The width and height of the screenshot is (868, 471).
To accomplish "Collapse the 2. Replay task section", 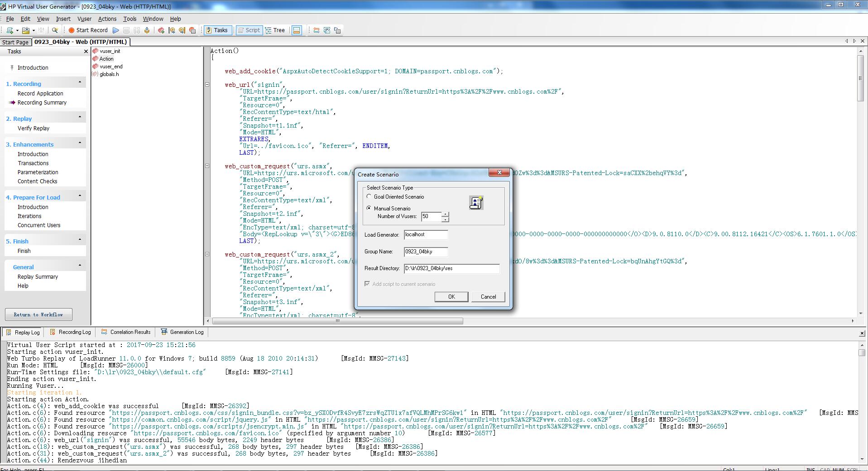I will pos(80,117).
